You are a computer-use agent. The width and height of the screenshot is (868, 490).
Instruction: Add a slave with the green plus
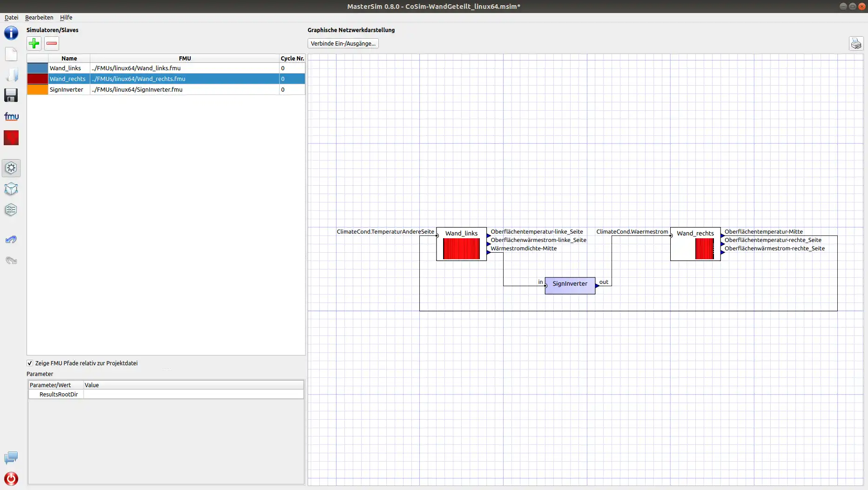34,44
